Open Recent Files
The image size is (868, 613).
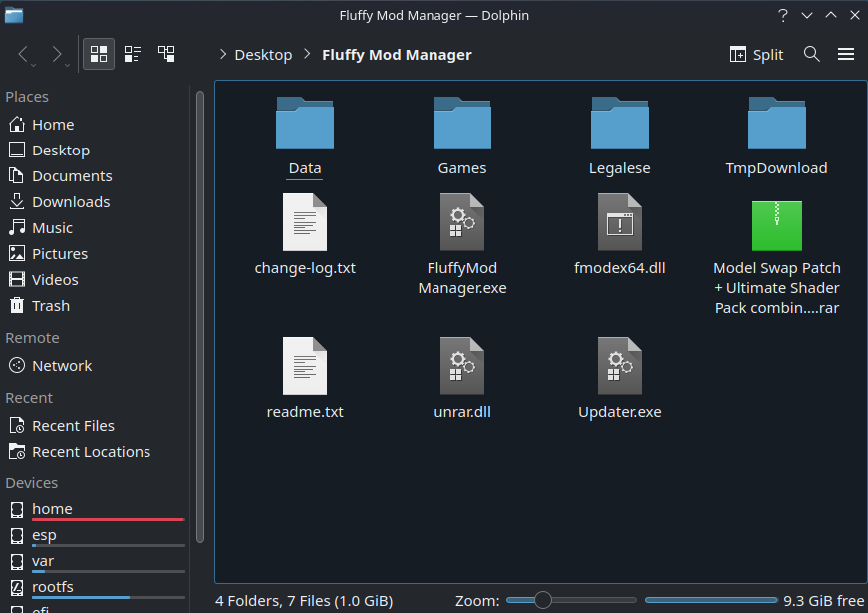click(x=96, y=426)
